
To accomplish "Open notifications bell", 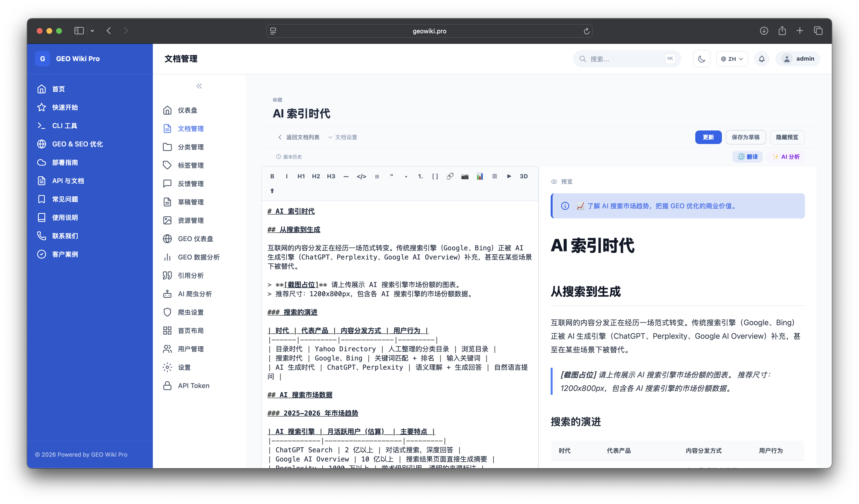I will (762, 59).
